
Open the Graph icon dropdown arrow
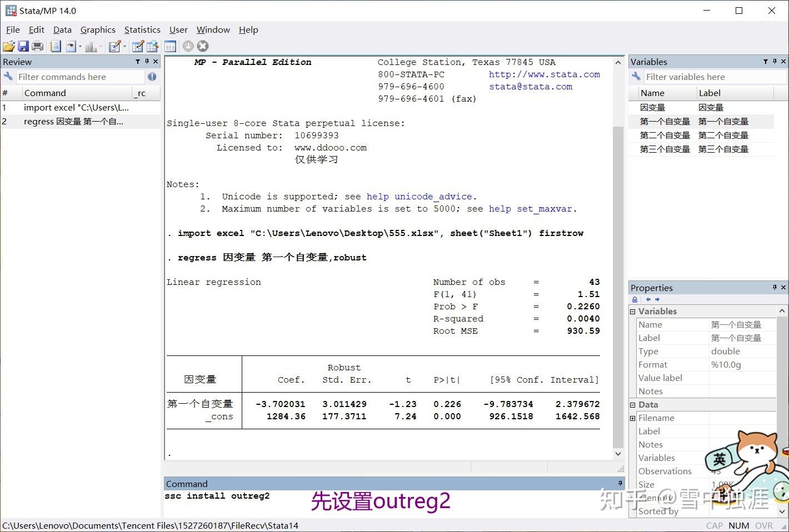click(x=101, y=47)
